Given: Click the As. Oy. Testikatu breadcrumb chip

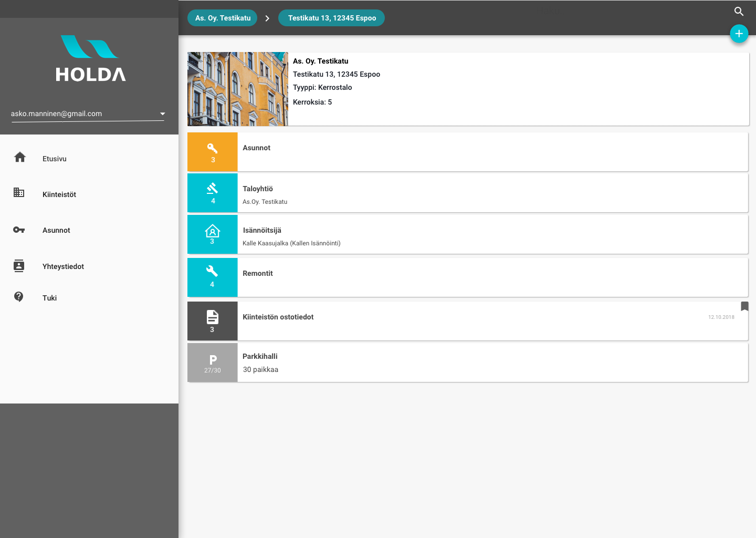Looking at the screenshot, I should pos(223,18).
